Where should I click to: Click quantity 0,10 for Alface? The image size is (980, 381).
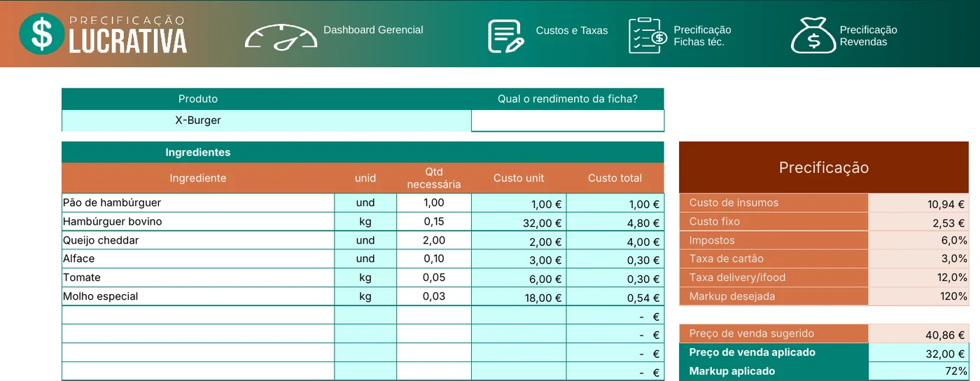coord(434,259)
